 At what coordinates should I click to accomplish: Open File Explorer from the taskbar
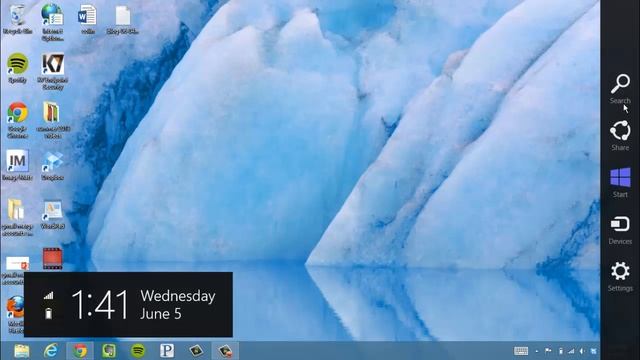[22, 351]
